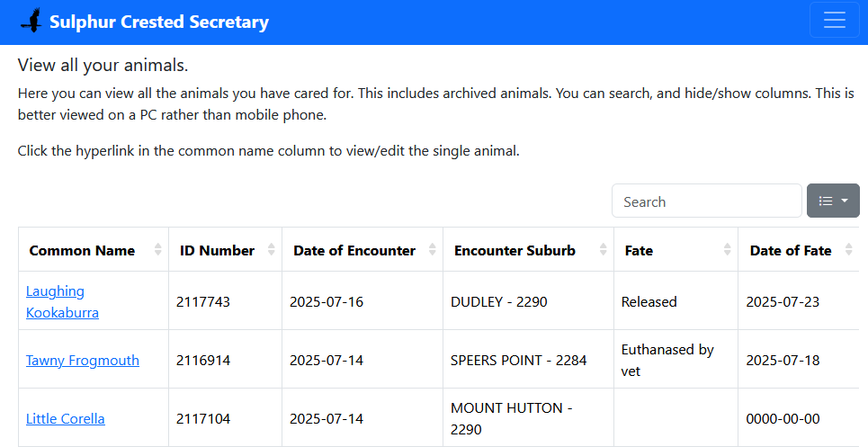
Task: Click sort arrows on ID Number column
Action: pos(272,250)
